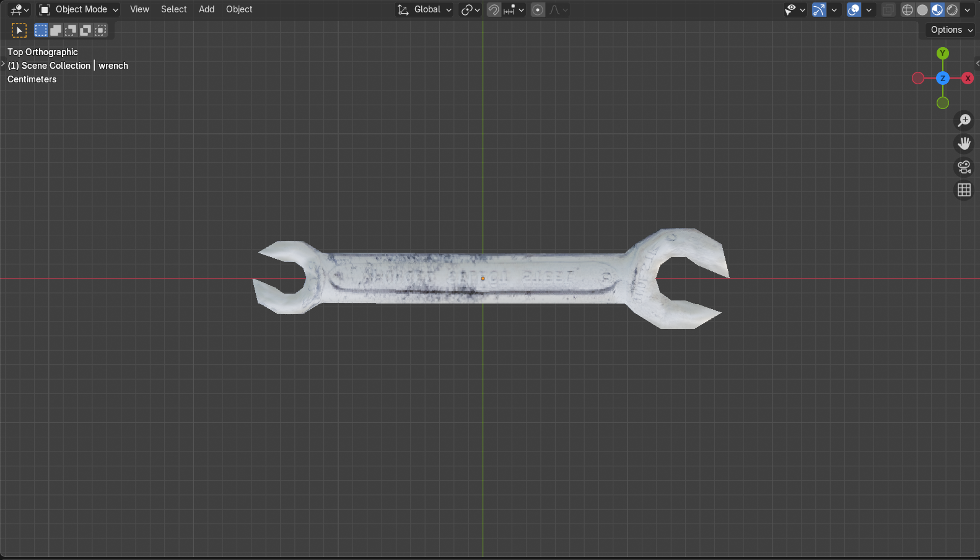The width and height of the screenshot is (980, 560).
Task: Choose 'set new selection' mode icon
Action: (41, 30)
